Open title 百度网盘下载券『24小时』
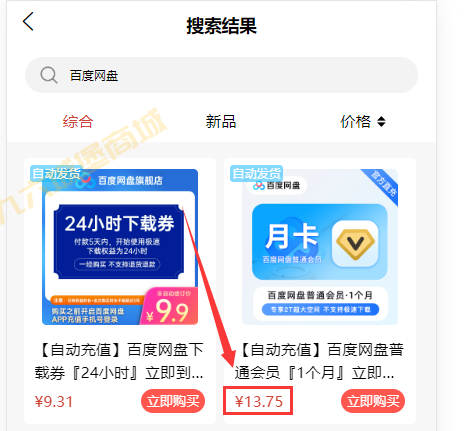 tap(119, 361)
